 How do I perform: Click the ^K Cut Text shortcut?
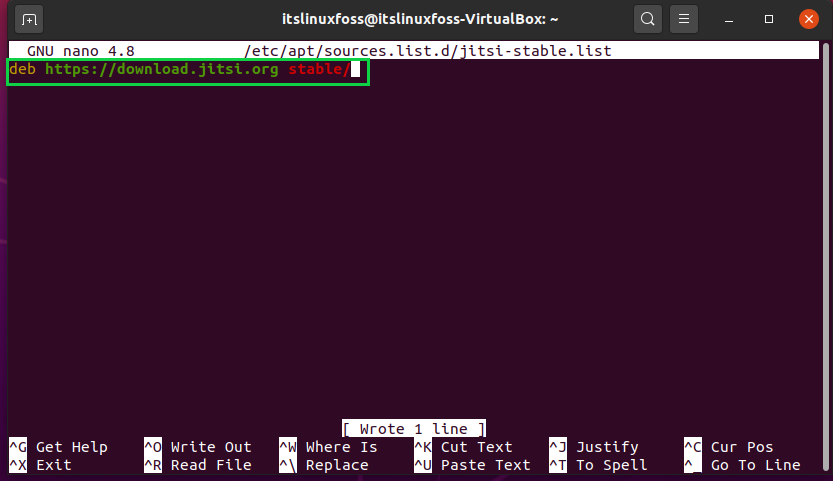click(x=463, y=447)
